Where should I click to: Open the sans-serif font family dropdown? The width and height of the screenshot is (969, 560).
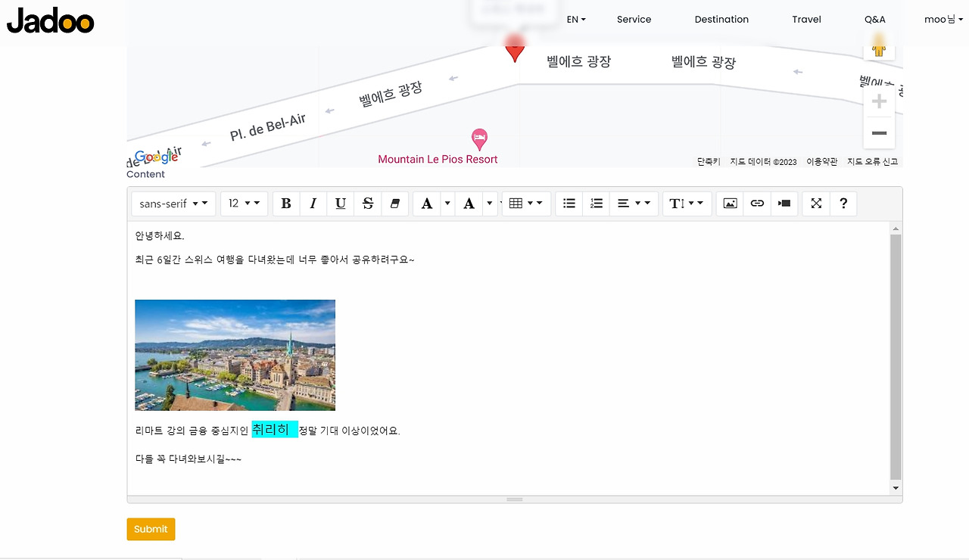pos(173,204)
